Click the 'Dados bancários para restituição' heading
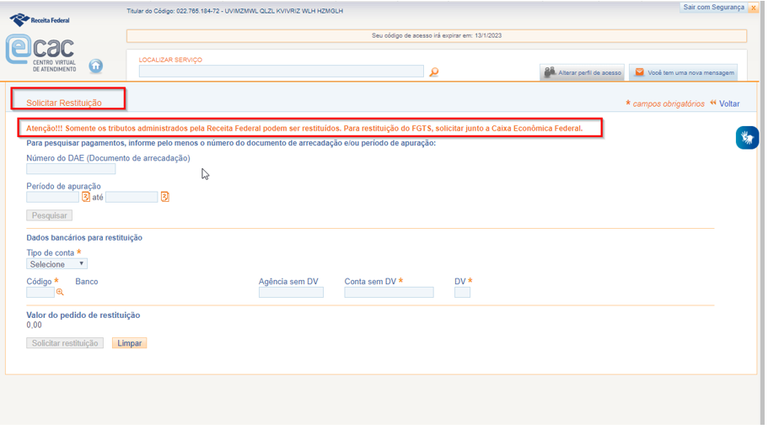This screenshot has height=429, width=768. tap(84, 238)
